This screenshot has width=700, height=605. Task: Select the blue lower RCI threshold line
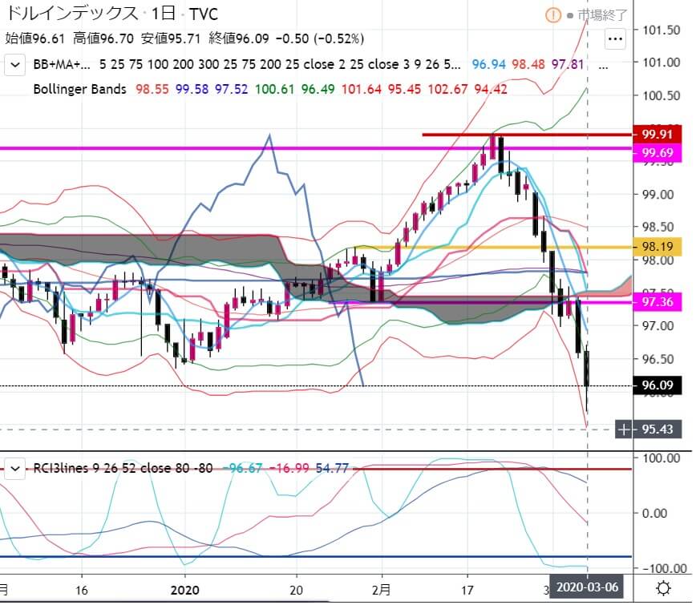click(x=316, y=556)
